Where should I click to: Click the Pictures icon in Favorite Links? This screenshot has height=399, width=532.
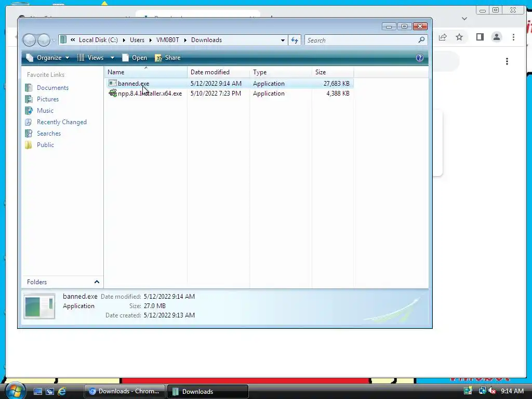coord(29,99)
